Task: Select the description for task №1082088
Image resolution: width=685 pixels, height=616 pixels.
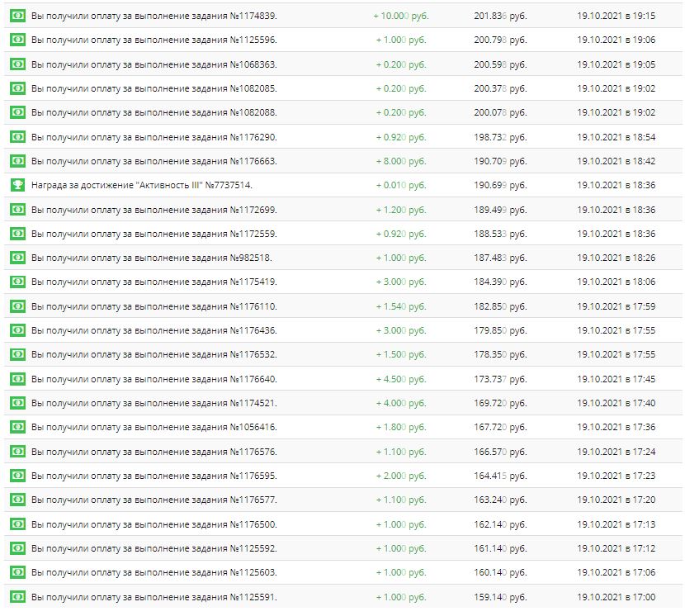Action: click(x=154, y=113)
